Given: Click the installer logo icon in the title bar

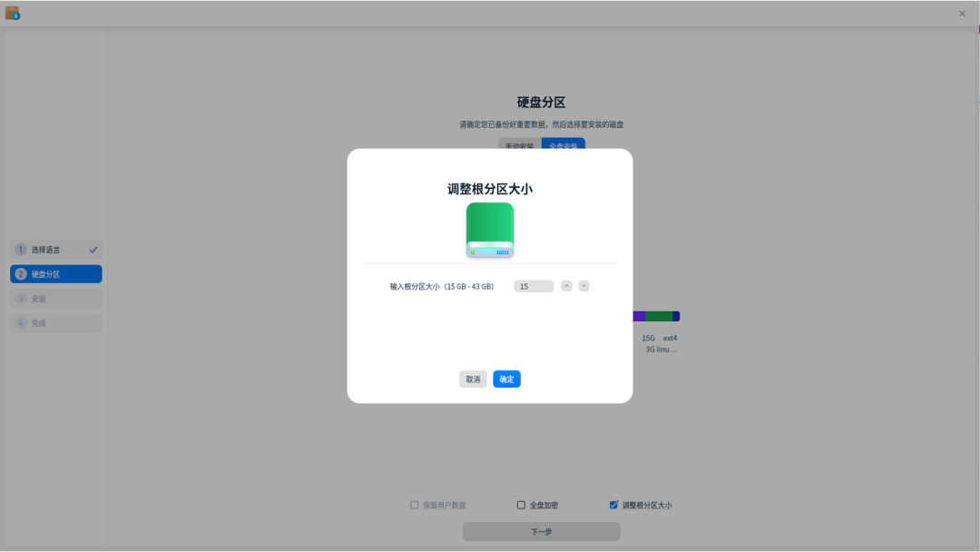Looking at the screenshot, I should pyautogui.click(x=13, y=13).
